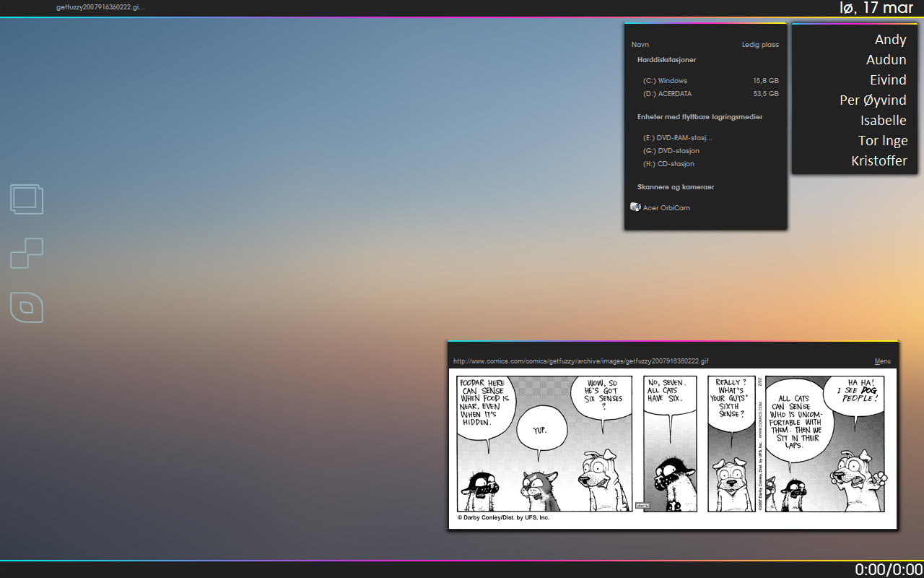Click the stepped two-squares icon on the left

coord(27,254)
